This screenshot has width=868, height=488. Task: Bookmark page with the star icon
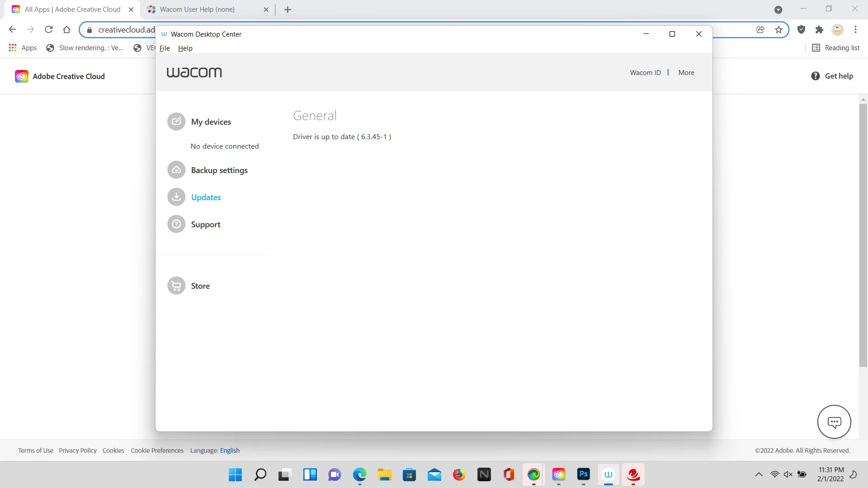point(778,30)
